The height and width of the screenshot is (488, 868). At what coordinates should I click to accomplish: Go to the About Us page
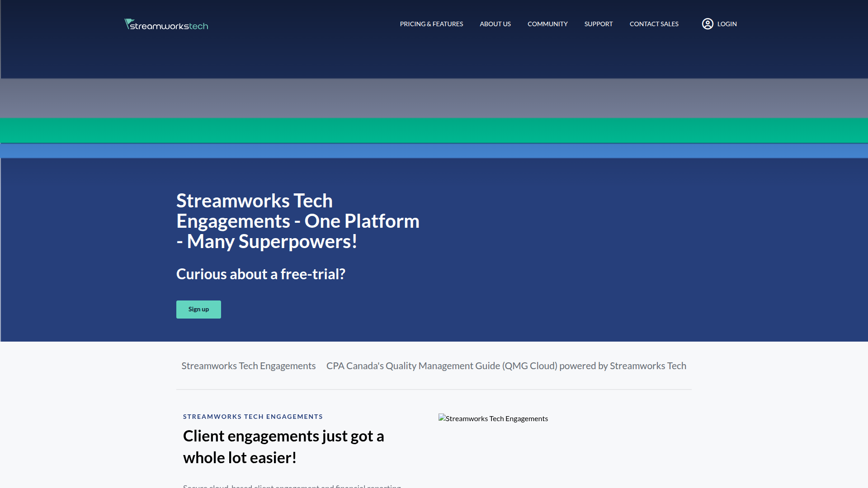(x=495, y=24)
